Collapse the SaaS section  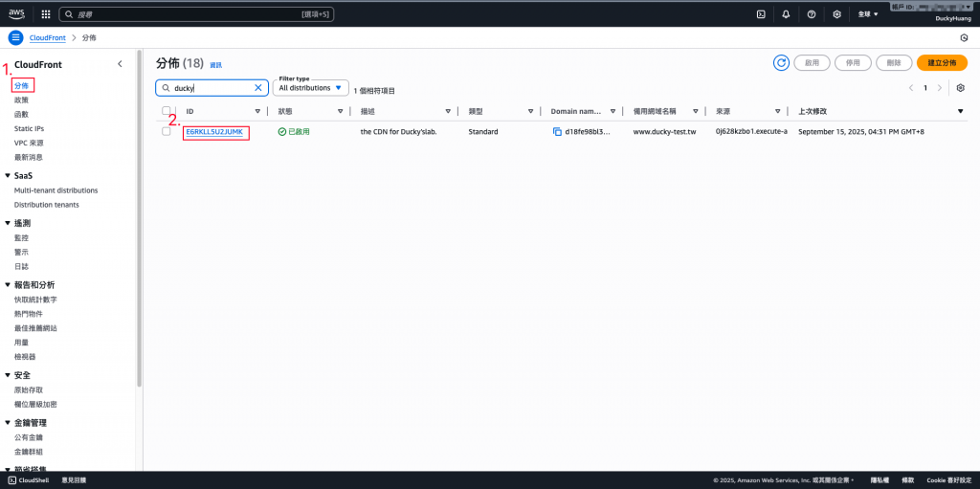(8, 176)
